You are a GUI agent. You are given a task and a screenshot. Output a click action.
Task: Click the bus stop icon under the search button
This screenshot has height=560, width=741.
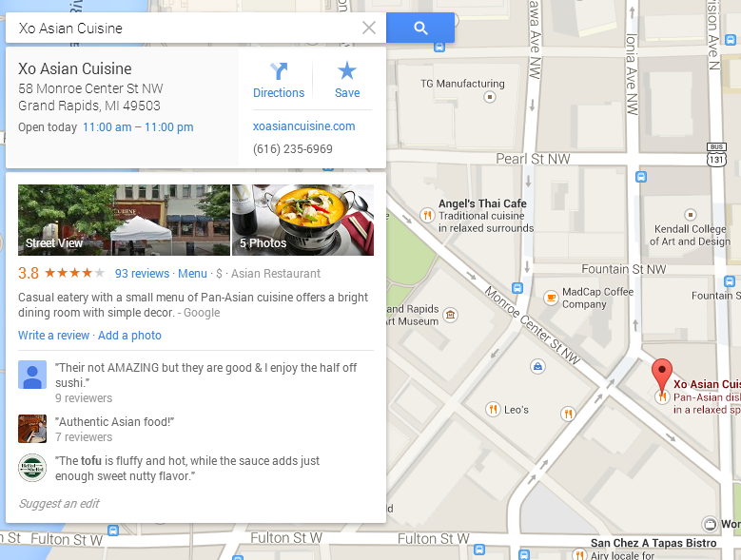(439, 48)
